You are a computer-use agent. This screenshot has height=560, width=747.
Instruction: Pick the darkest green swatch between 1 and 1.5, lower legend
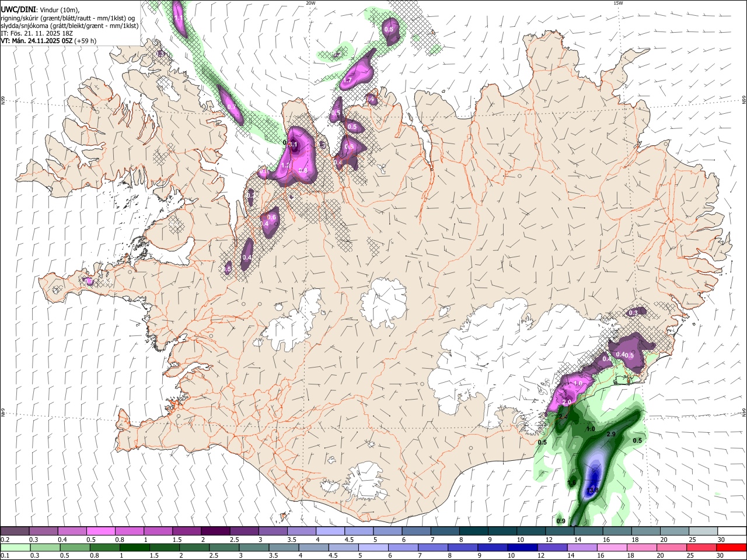click(134, 548)
